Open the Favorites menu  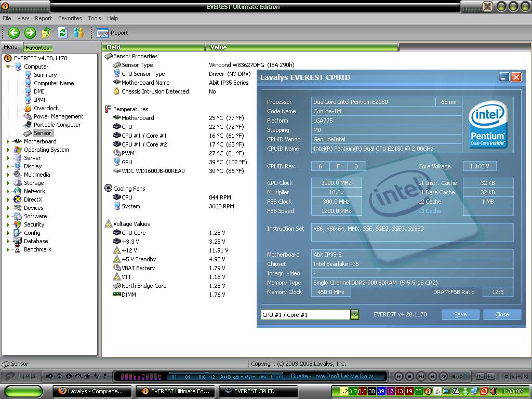(x=70, y=18)
